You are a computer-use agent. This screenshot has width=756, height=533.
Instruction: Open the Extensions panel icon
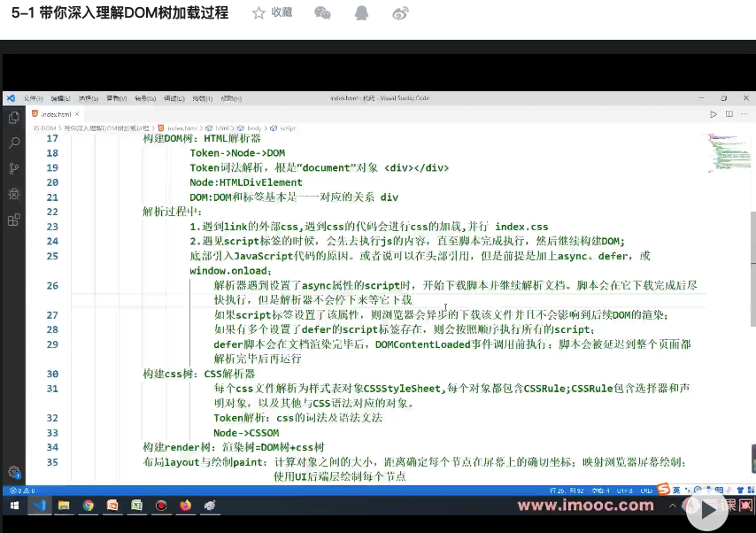click(x=14, y=221)
